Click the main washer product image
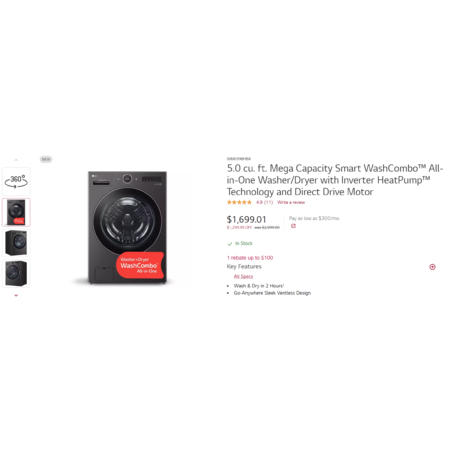Image resolution: width=450 pixels, height=450 pixels. click(x=127, y=227)
